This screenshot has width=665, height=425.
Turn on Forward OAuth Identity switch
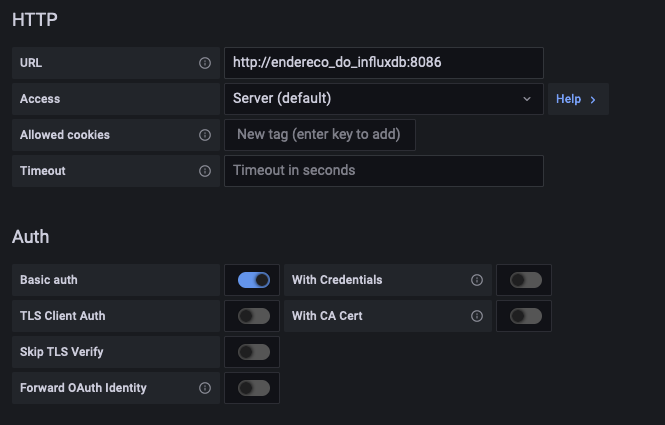click(254, 388)
